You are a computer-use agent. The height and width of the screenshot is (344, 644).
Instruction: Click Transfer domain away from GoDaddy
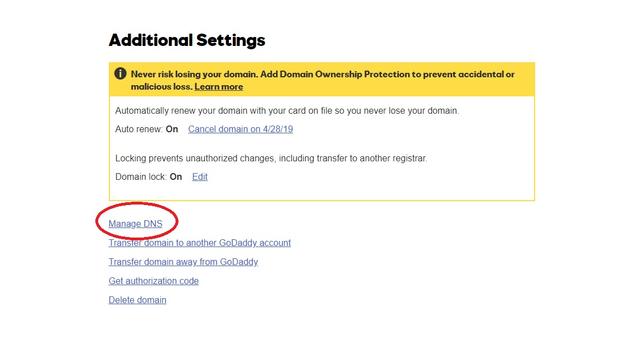point(183,262)
